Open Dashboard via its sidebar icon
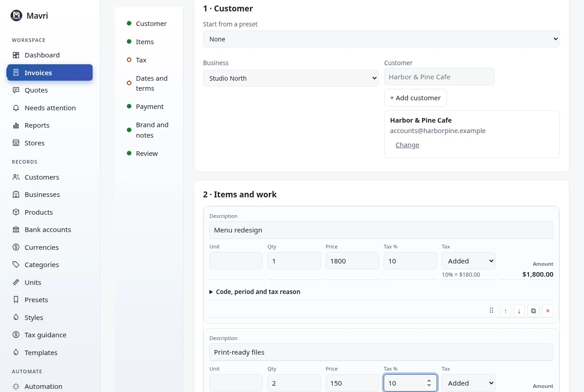Screen dimensions: 584x392 coord(16,55)
